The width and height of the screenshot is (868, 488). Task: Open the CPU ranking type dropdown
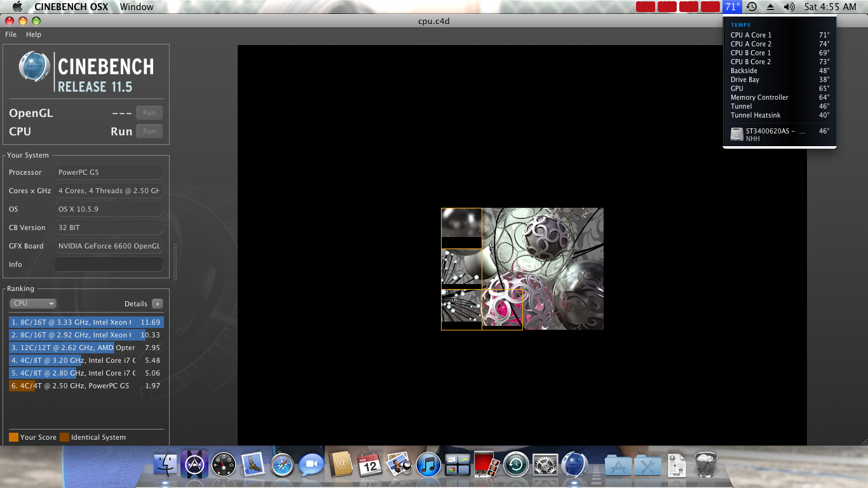click(33, 304)
